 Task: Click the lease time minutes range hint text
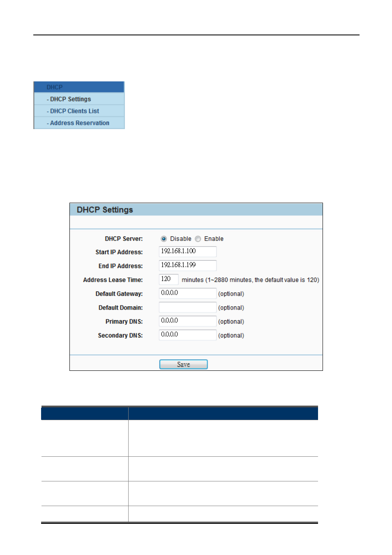point(250,280)
